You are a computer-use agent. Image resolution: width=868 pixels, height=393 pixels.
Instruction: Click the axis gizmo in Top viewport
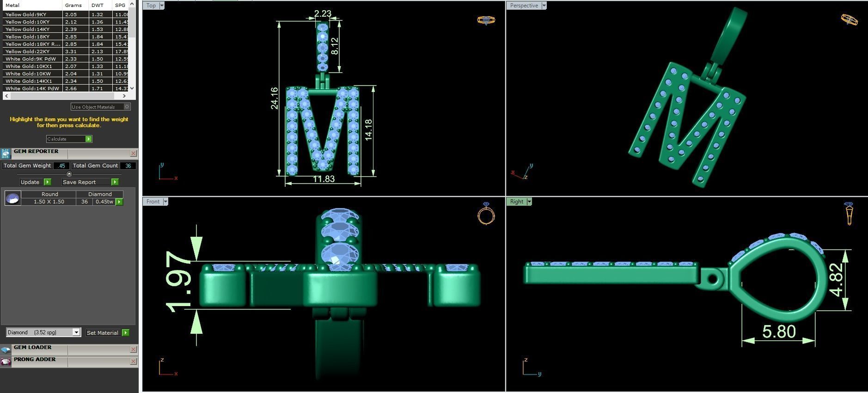pos(167,172)
